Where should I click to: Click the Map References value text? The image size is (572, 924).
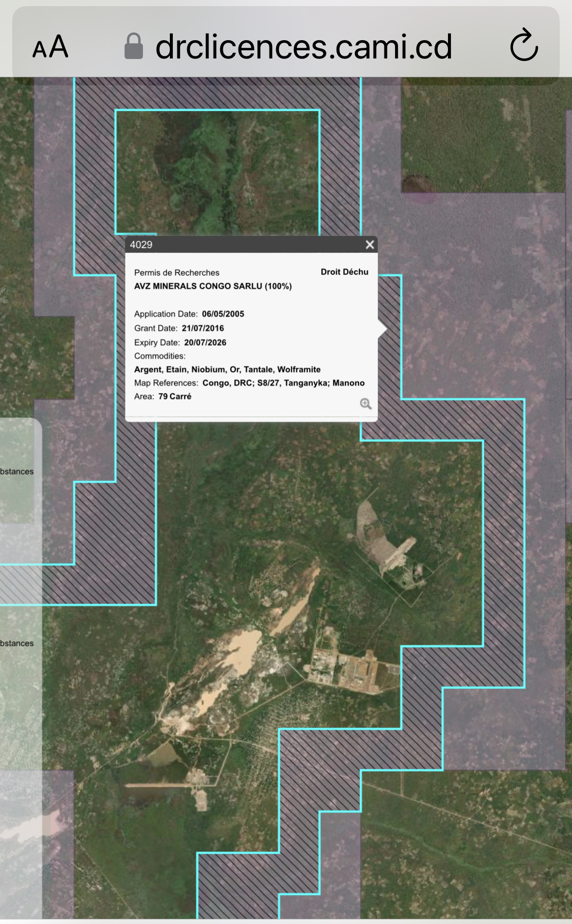tap(283, 383)
